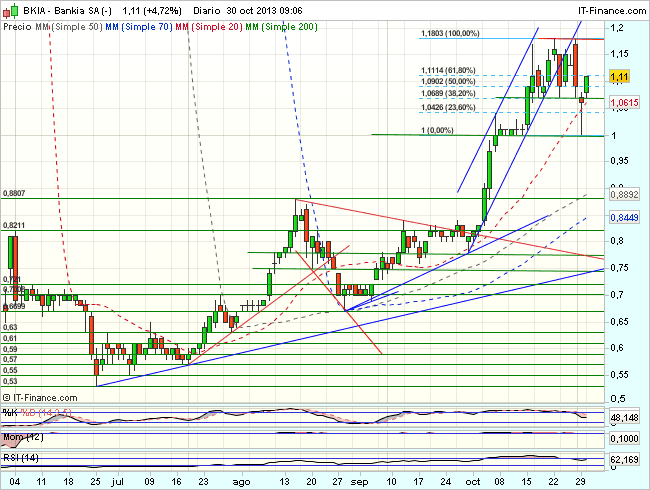Image resolution: width=650 pixels, height=490 pixels.
Task: Click the 04 date marker at axis start
Action: point(15,482)
